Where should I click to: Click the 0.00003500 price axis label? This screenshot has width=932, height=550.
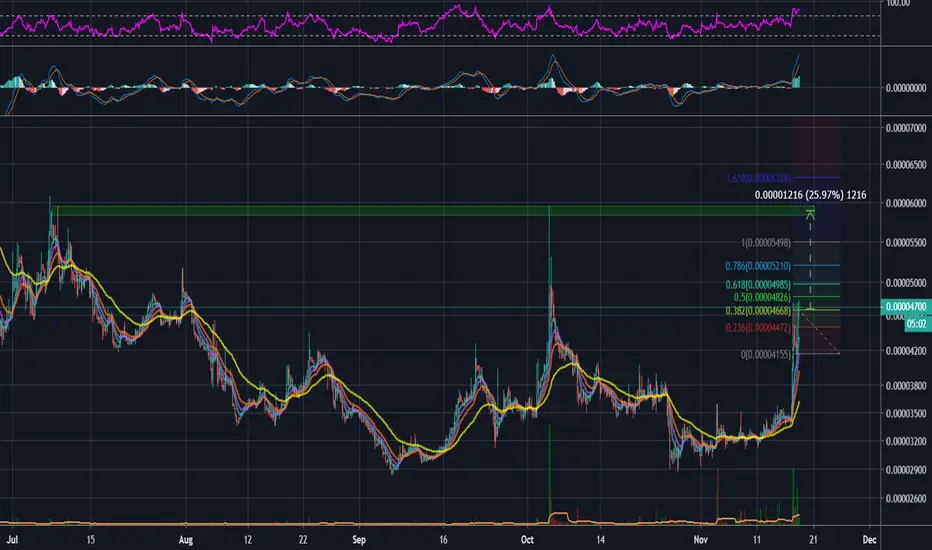[906, 413]
